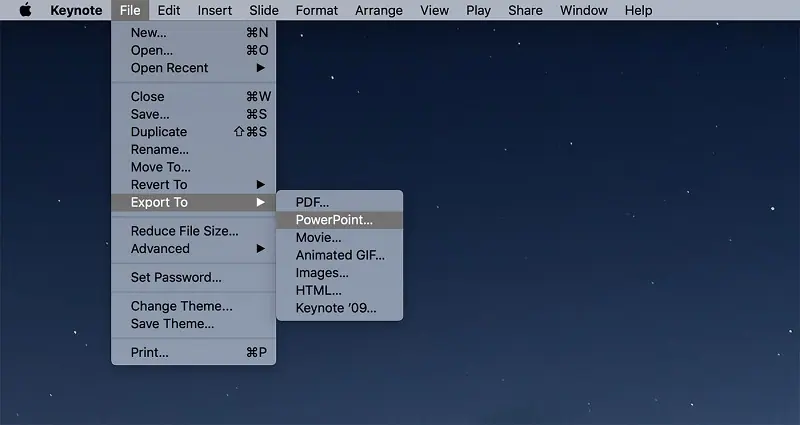Export to Animated GIF...
The width and height of the screenshot is (800, 425).
[x=339, y=255]
